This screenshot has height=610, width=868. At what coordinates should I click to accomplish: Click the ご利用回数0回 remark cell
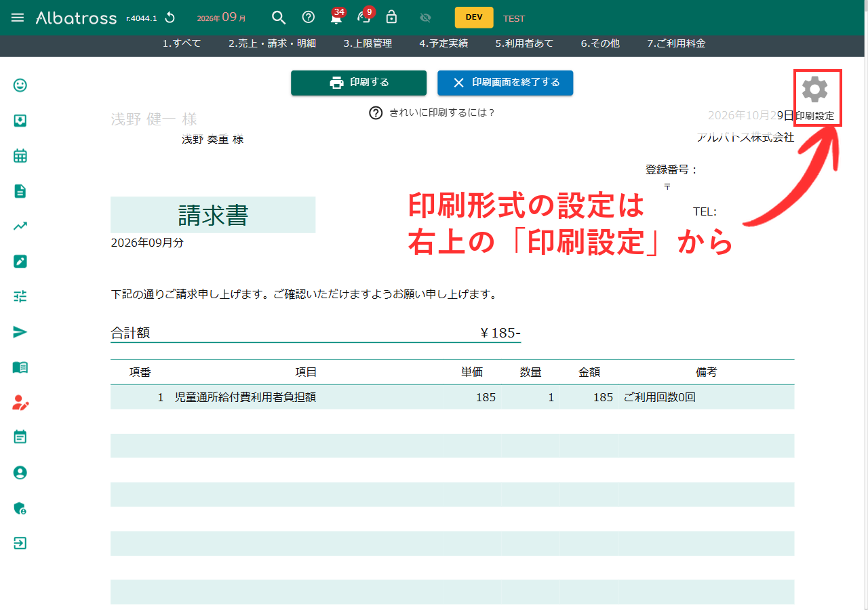(659, 397)
